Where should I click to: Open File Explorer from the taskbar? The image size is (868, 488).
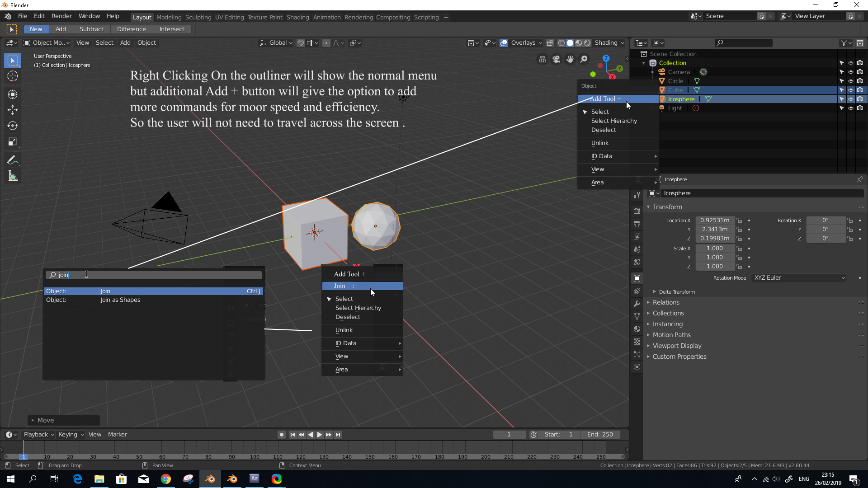[x=99, y=479]
